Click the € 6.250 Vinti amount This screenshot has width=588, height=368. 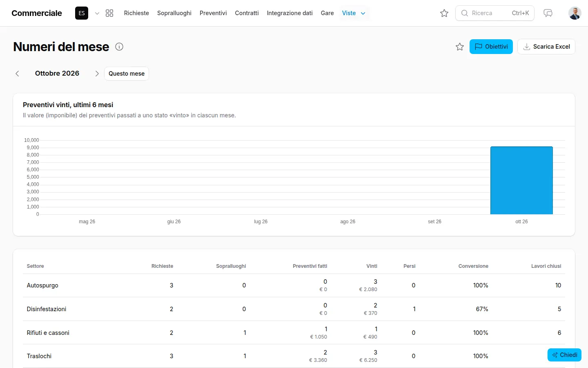coord(368,360)
